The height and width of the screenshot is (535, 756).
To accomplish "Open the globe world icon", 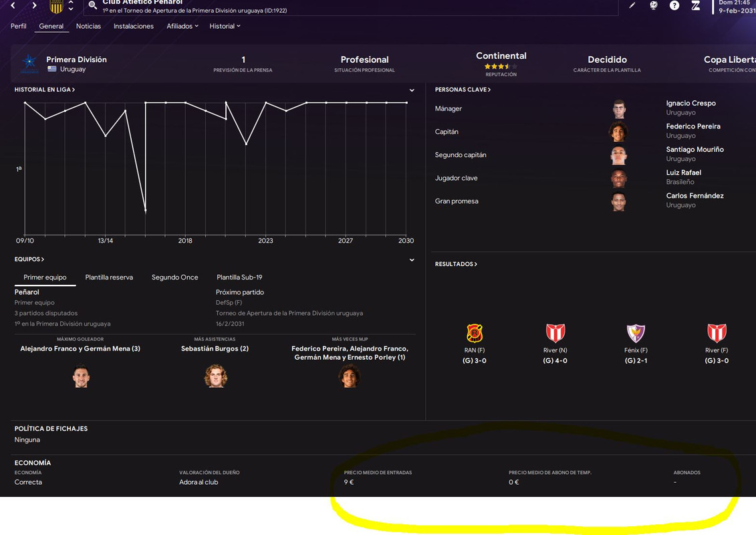I will tap(653, 5).
